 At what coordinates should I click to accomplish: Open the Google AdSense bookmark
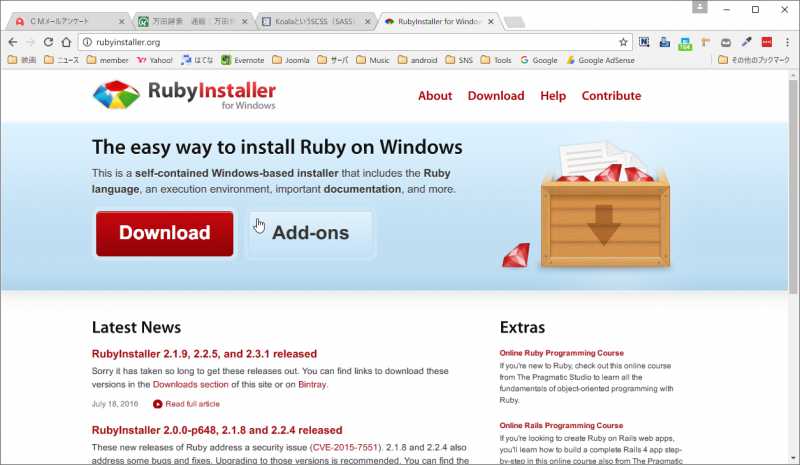coord(601,60)
